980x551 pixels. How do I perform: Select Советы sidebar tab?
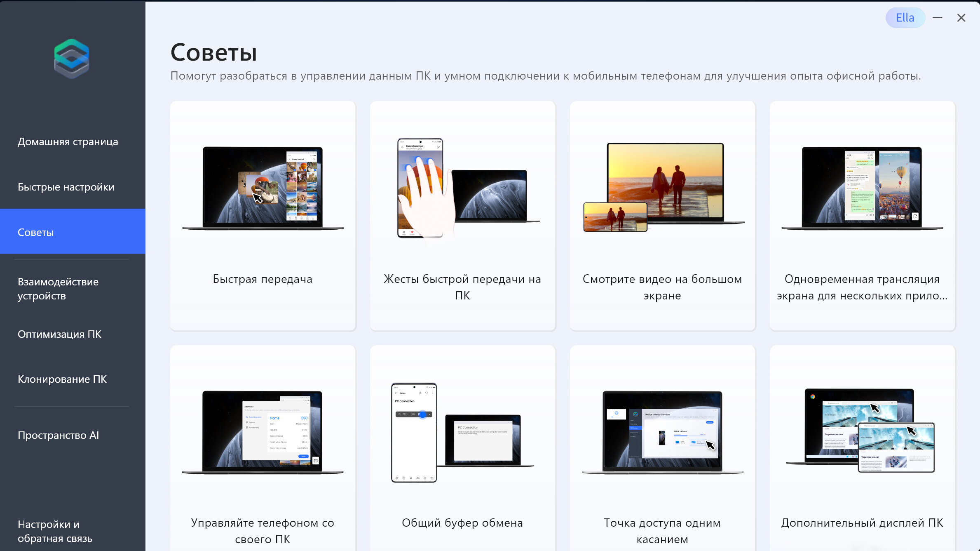[35, 232]
